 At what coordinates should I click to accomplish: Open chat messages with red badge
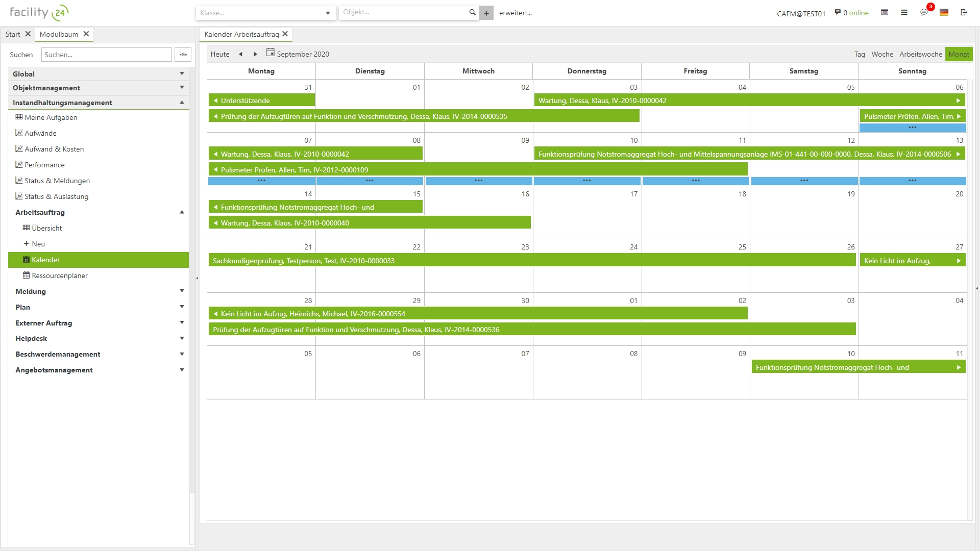924,12
